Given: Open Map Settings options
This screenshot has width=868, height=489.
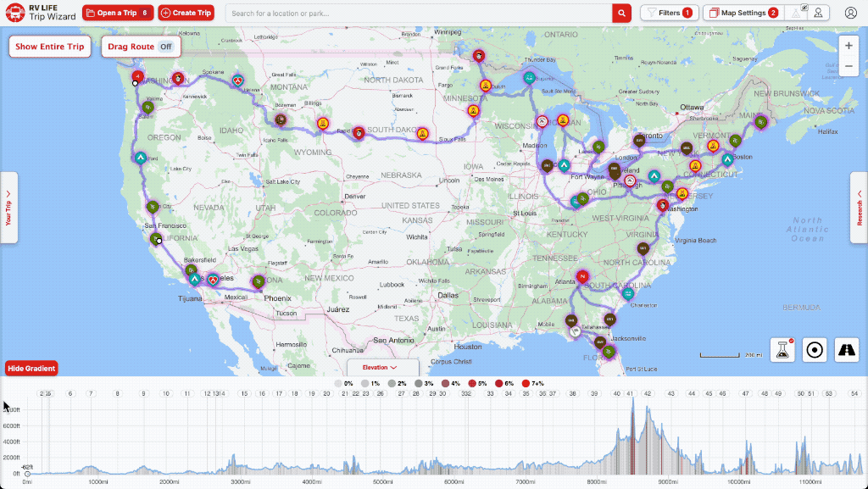Looking at the screenshot, I should coord(743,13).
